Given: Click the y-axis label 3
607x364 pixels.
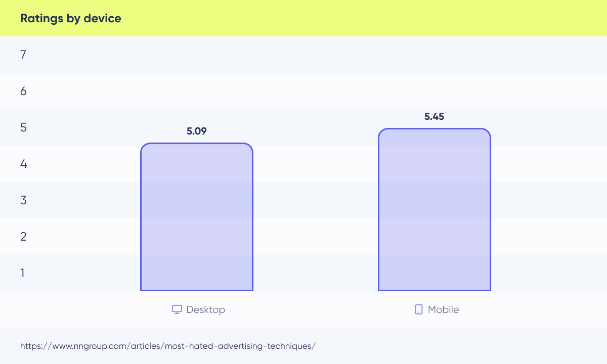Looking at the screenshot, I should (x=23, y=200).
